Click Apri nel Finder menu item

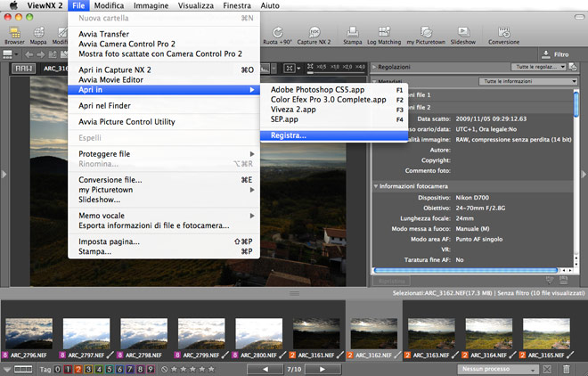click(x=164, y=106)
